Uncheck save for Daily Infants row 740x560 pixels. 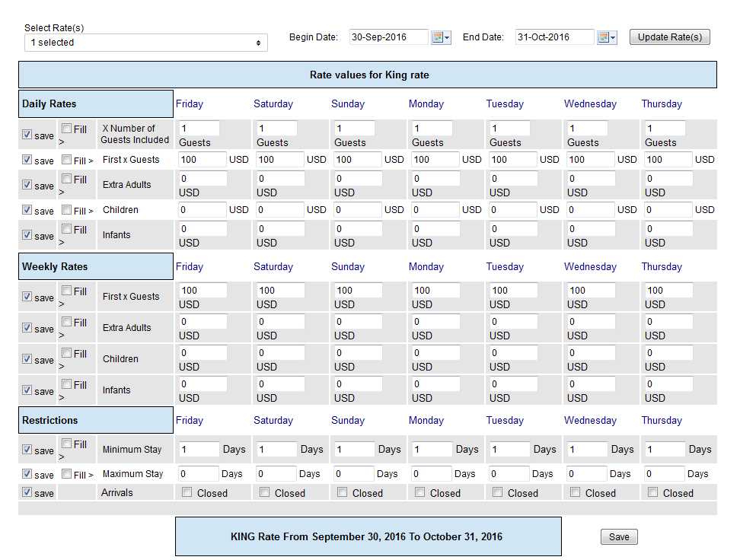(x=27, y=234)
